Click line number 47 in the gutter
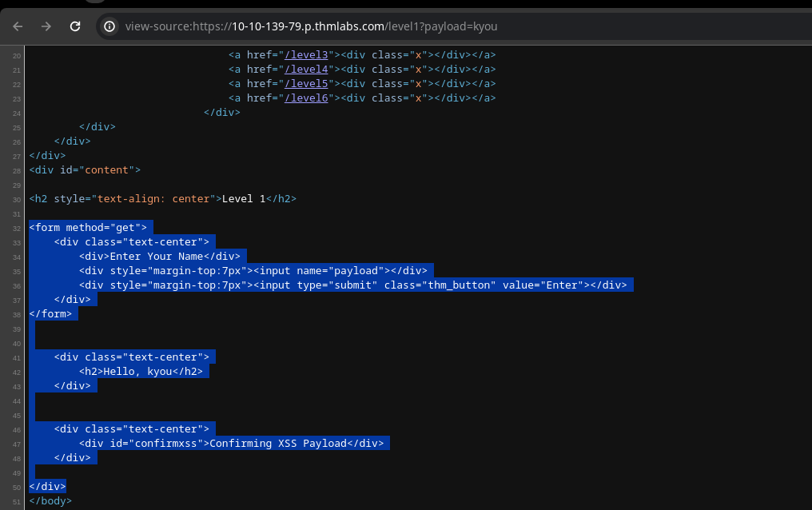The width and height of the screenshot is (812, 510). tap(17, 444)
